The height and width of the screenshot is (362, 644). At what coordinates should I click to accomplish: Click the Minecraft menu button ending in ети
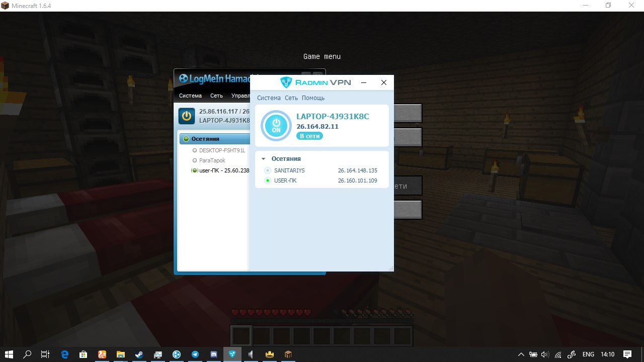408,186
